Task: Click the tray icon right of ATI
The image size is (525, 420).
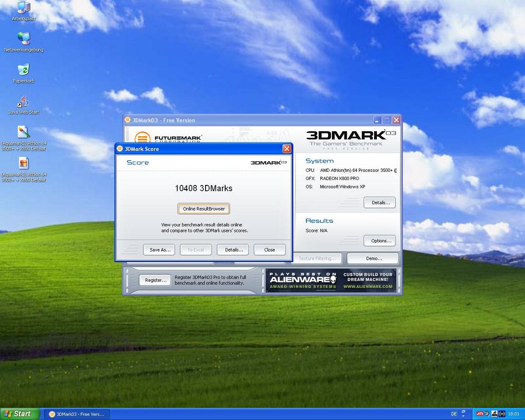Action: pos(487,414)
